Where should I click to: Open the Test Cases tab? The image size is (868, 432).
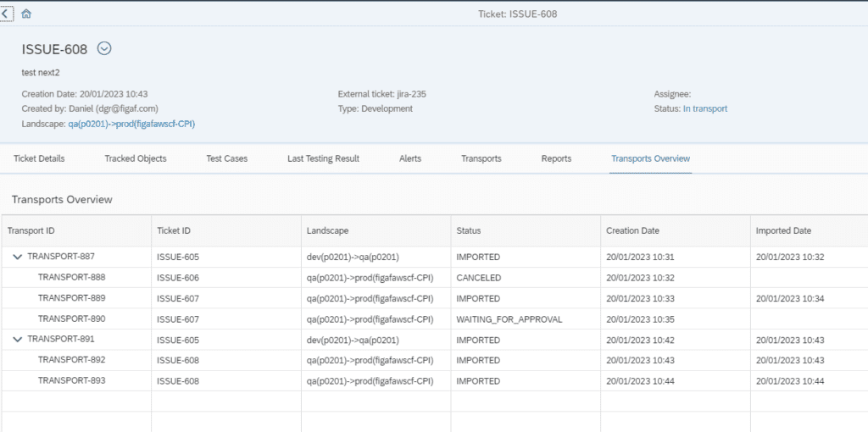click(x=227, y=158)
